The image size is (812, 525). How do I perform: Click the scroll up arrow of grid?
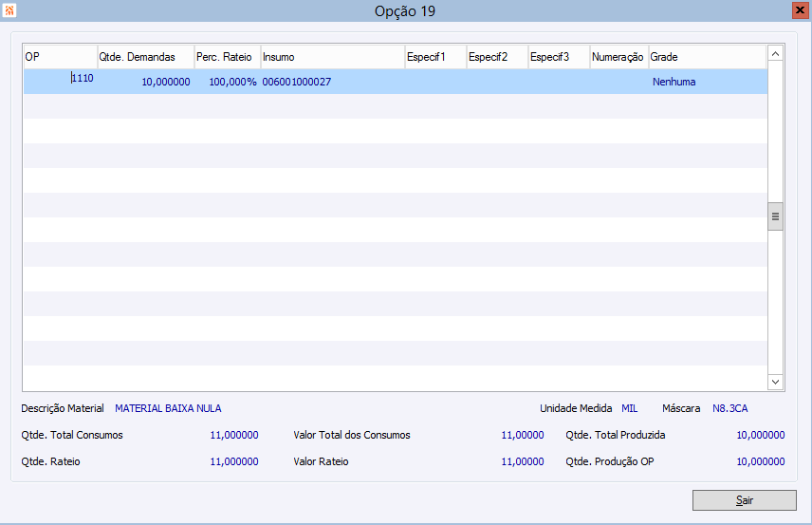(775, 53)
